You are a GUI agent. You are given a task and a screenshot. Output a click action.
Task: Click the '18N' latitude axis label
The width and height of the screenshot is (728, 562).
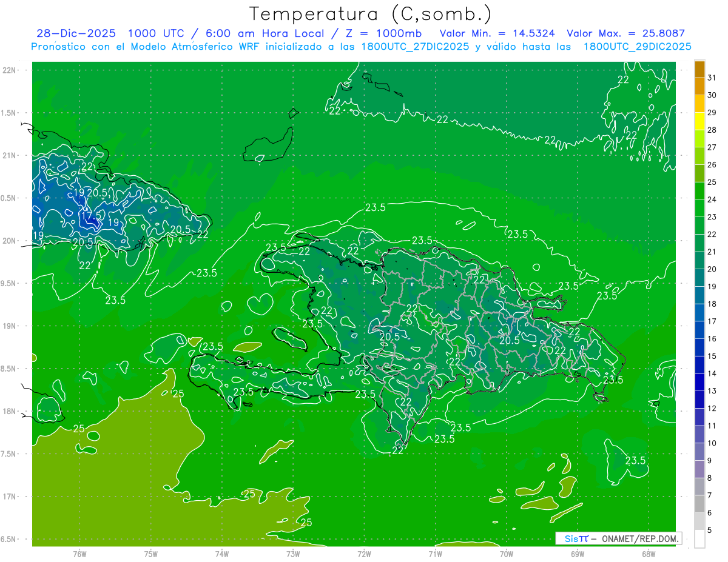click(10, 411)
